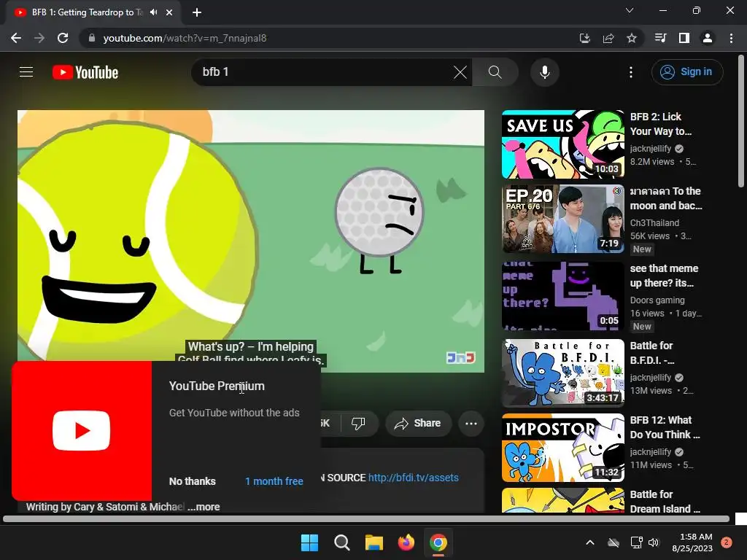Open 'BFB 12: What Do You Think' title
The height and width of the screenshot is (560, 747).
(665, 427)
